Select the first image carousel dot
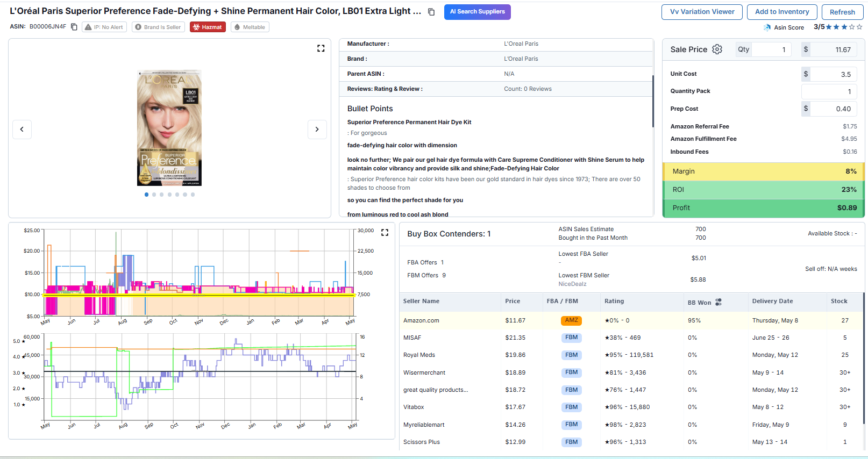This screenshot has height=459, width=868. [x=146, y=195]
